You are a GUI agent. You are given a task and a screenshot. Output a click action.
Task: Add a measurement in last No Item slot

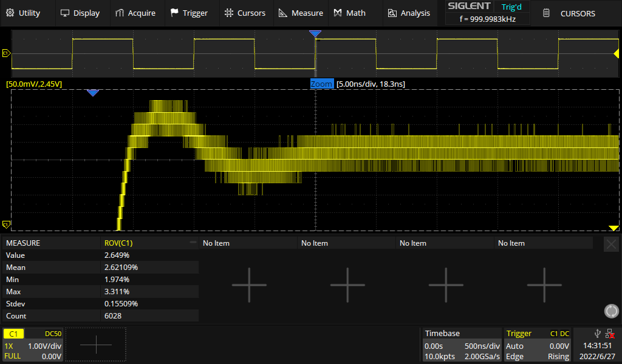point(544,284)
